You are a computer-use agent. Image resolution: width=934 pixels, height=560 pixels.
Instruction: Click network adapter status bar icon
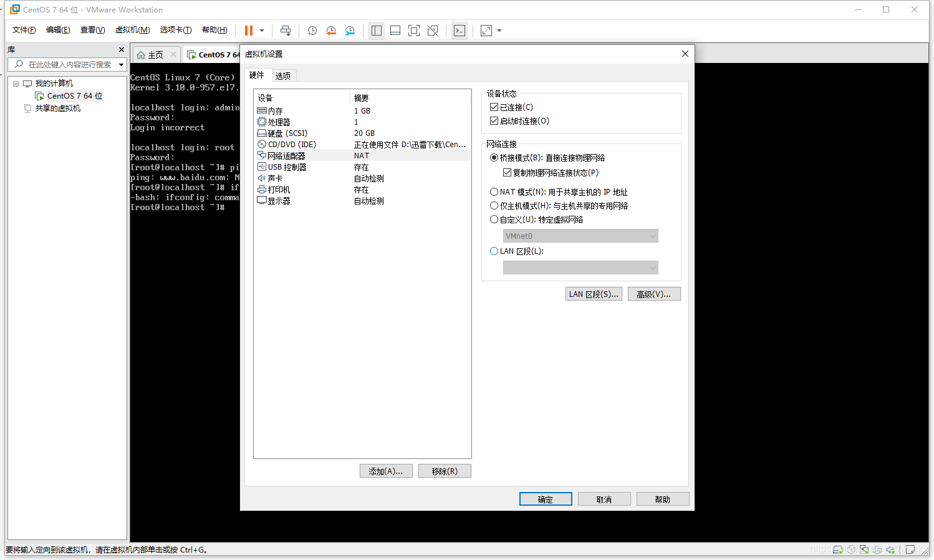[864, 549]
